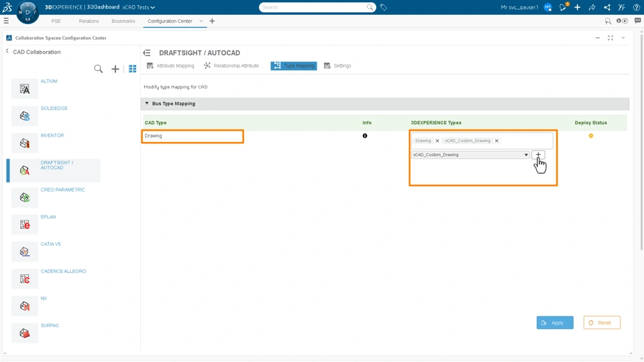Screen dimensions: 644x362
Task: Go back from CAD Collaboration
Action: pos(7,52)
